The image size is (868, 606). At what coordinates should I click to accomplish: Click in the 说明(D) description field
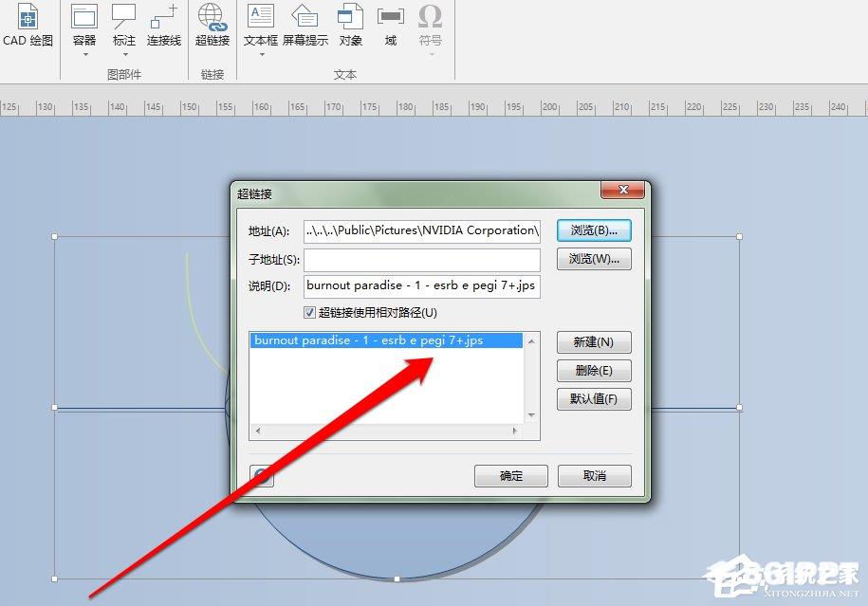click(422, 286)
